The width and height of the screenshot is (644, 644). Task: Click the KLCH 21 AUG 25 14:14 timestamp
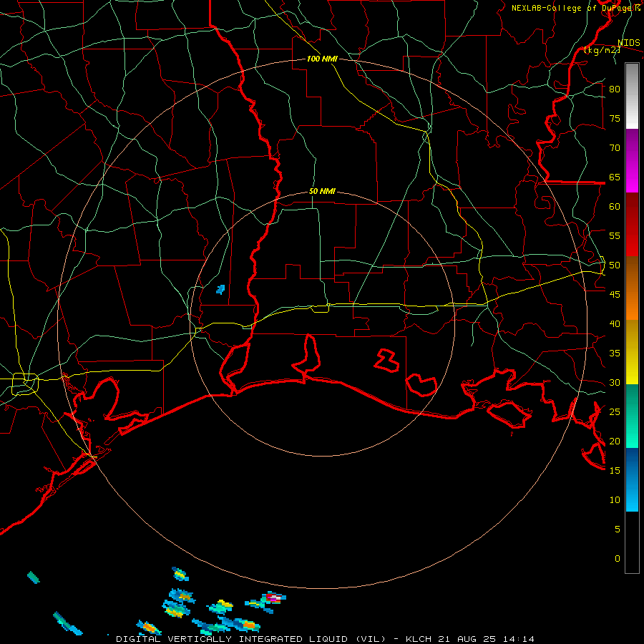pyautogui.click(x=470, y=639)
